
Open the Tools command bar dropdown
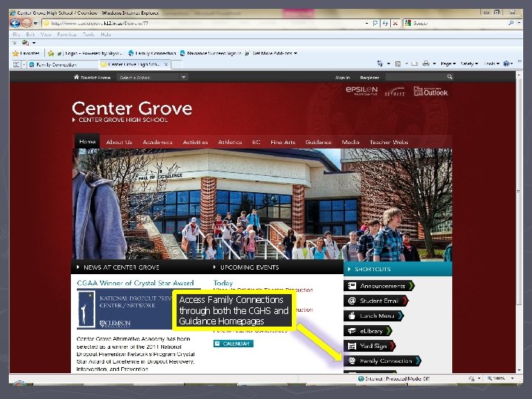point(491,64)
